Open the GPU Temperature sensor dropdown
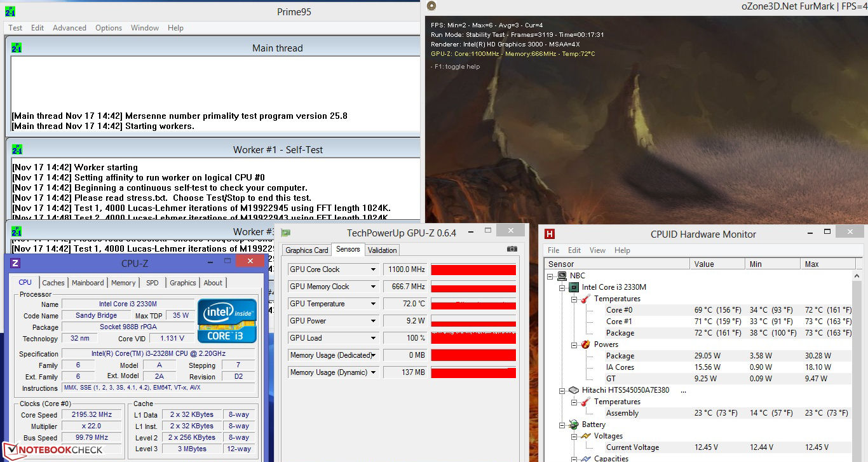This screenshot has height=462, width=868. point(374,304)
